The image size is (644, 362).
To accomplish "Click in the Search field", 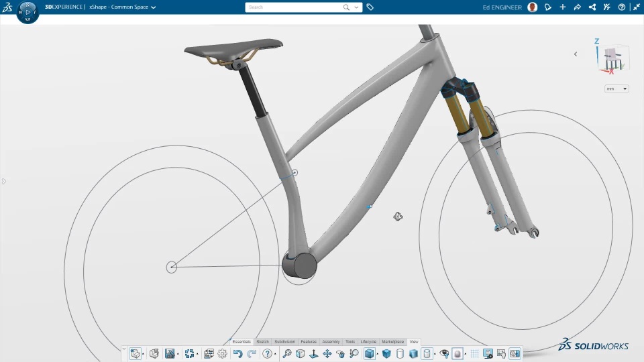I will coord(294,7).
